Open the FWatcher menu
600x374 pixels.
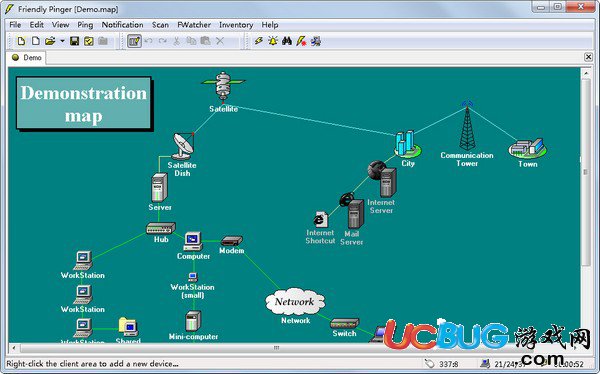(x=194, y=25)
